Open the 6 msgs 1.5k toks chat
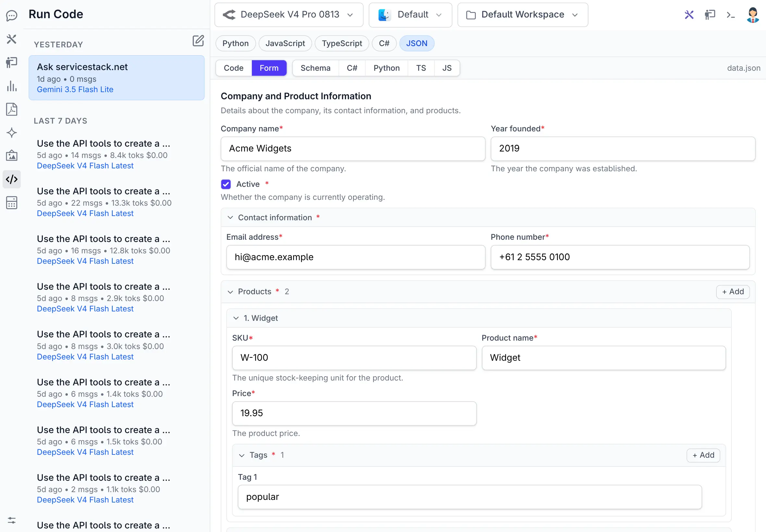 (x=117, y=441)
